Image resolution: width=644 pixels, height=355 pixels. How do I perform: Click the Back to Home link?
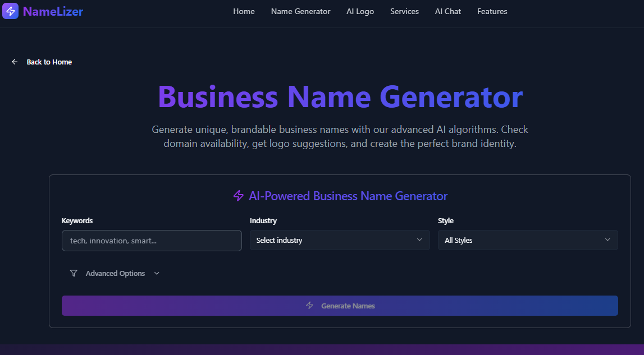(49, 62)
